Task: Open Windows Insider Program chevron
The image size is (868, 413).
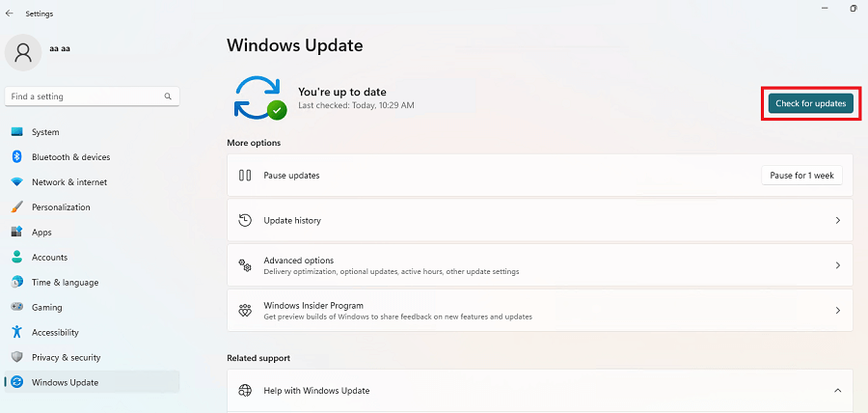Action: pyautogui.click(x=837, y=311)
